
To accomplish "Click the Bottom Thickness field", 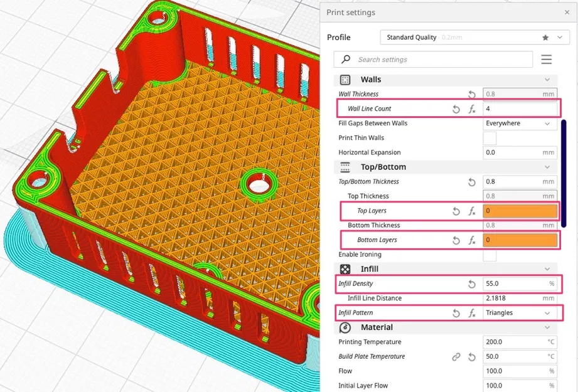I will [x=520, y=225].
